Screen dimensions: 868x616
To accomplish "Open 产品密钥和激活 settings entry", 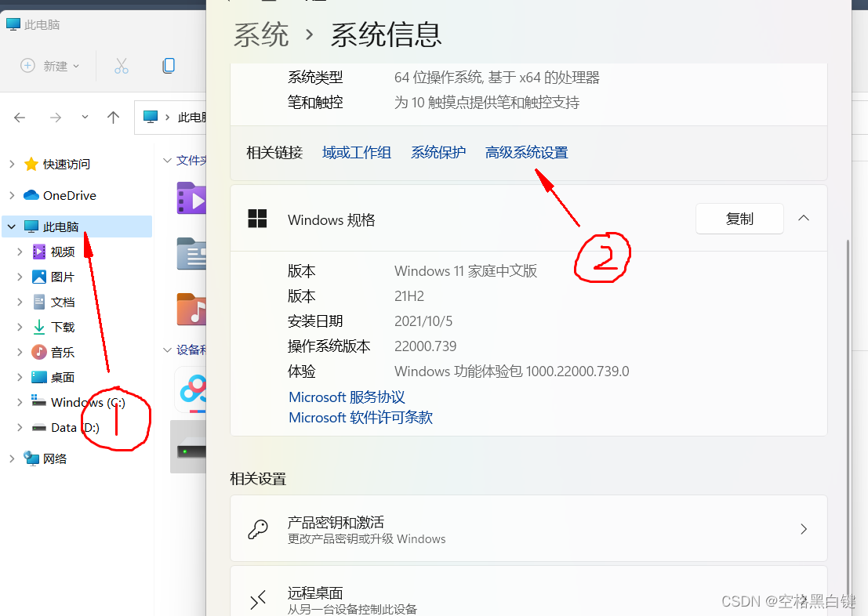I will coord(528,528).
